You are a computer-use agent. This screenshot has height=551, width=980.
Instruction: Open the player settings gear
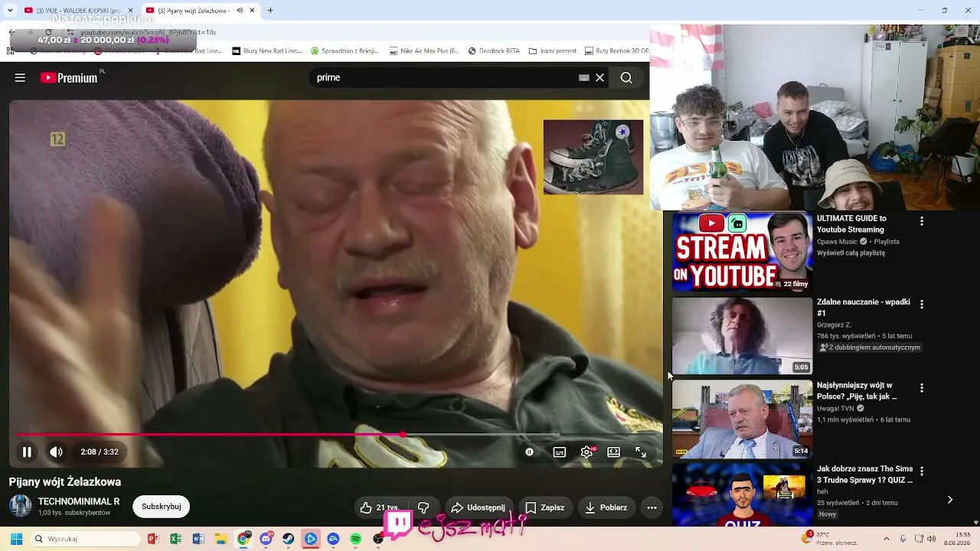[x=586, y=452]
